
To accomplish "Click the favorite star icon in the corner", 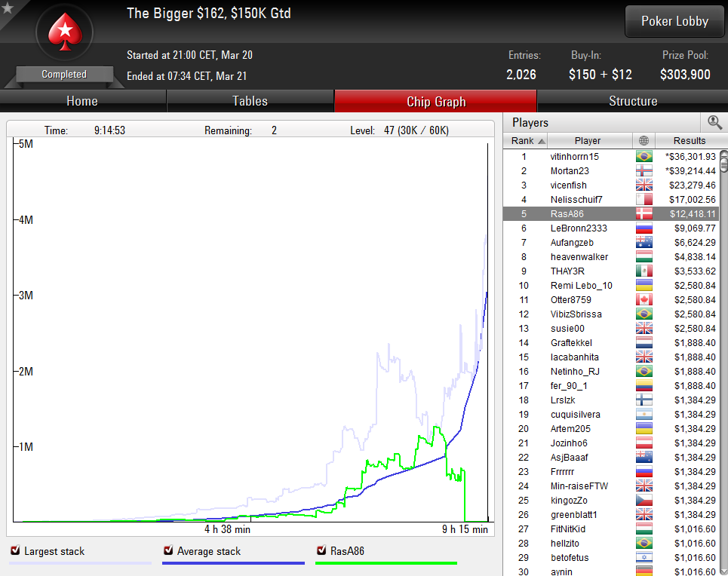I will coord(7,8).
